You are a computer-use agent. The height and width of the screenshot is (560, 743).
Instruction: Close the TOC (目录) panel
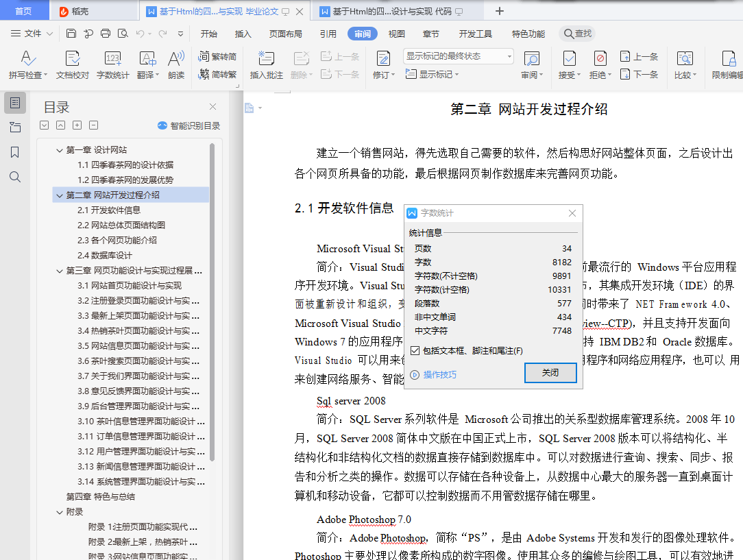click(x=212, y=107)
